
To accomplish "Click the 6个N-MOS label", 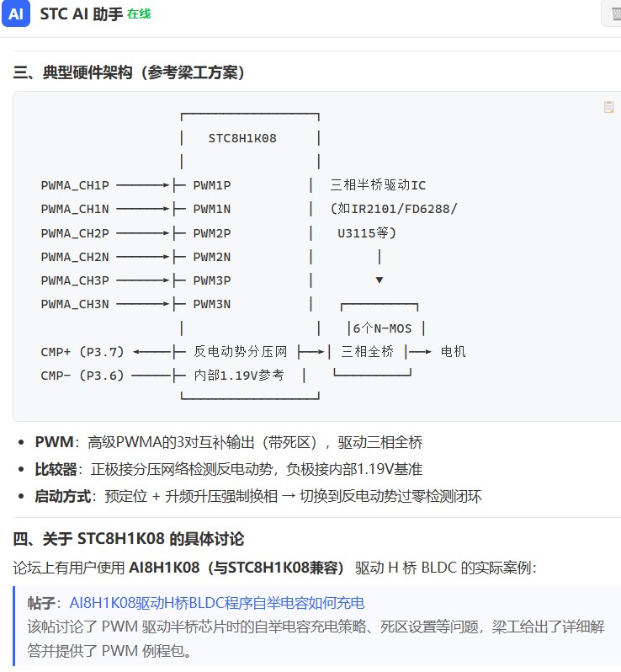I will point(382,328).
